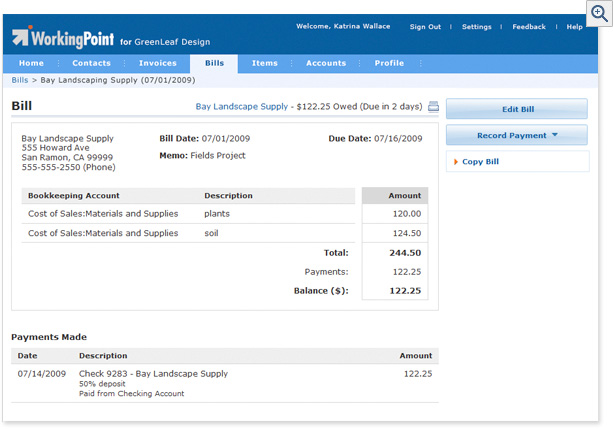Open the Feedback link
Viewport: 613px width, 429px height.
[x=529, y=27]
